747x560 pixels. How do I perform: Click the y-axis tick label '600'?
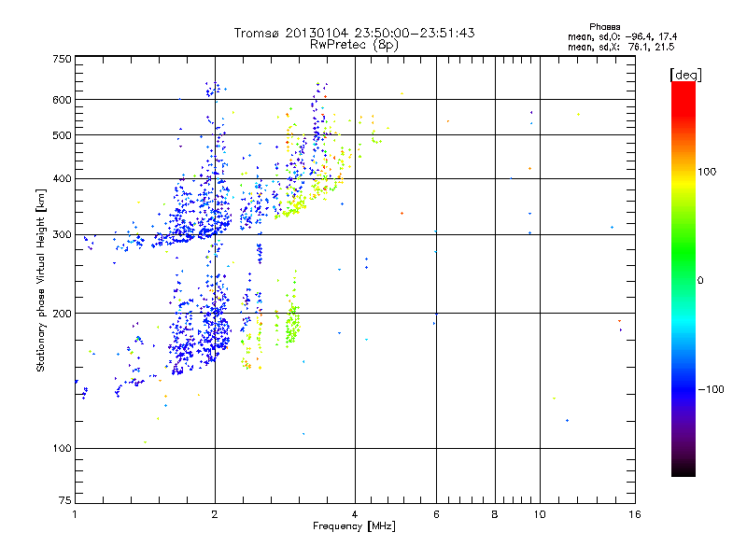pos(62,100)
